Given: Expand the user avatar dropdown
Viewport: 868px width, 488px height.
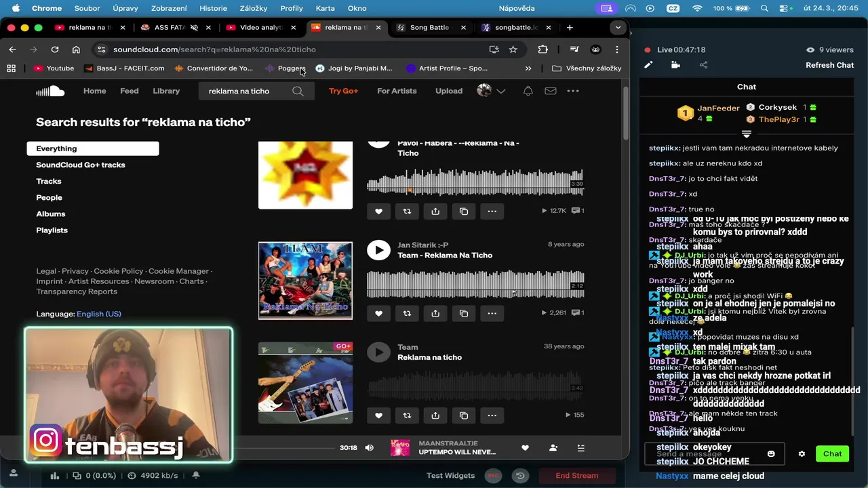Looking at the screenshot, I should pyautogui.click(x=500, y=91).
